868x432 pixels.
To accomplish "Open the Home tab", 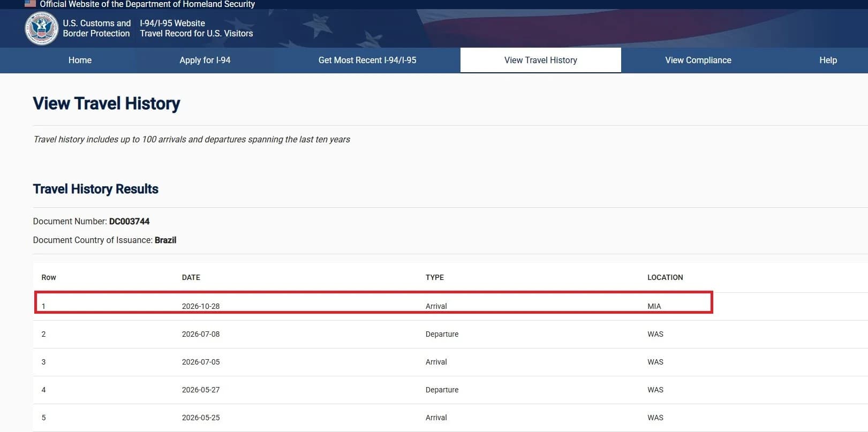I will tap(80, 60).
